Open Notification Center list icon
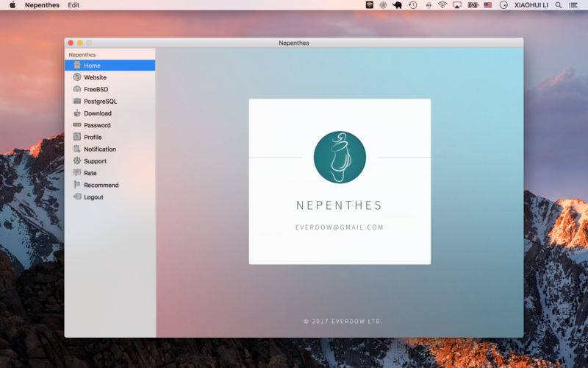 [573, 5]
